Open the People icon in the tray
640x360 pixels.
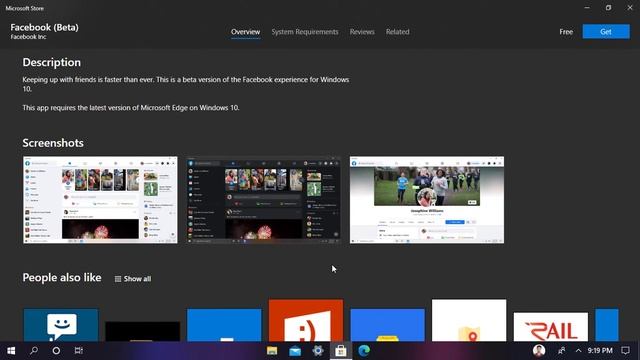[562, 351]
